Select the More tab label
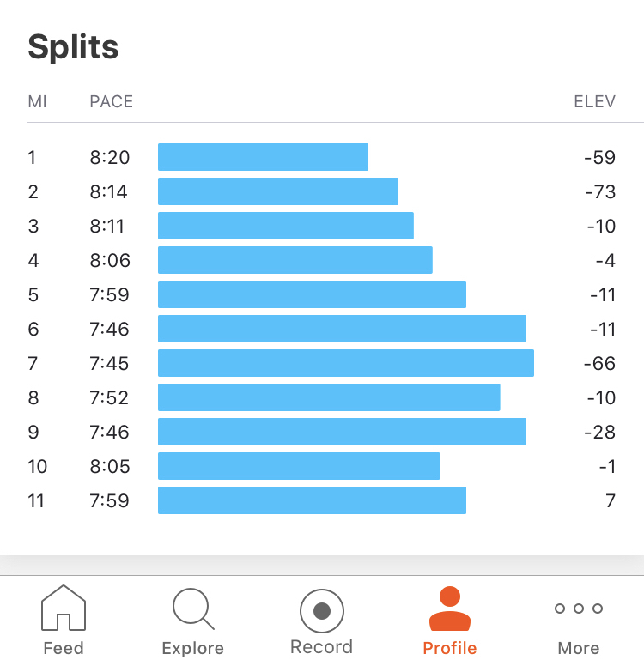Screen dimensions: 644x660 point(578,648)
